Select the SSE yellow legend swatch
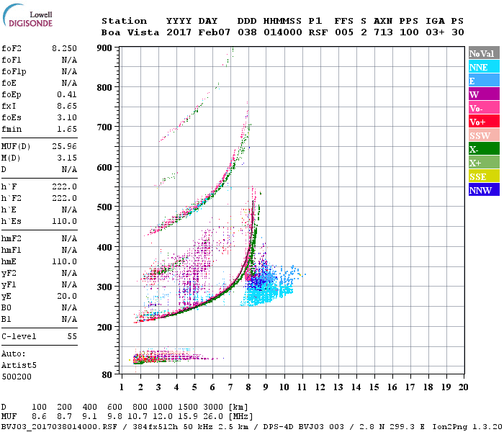The height and width of the screenshot is (432, 504). [x=484, y=176]
